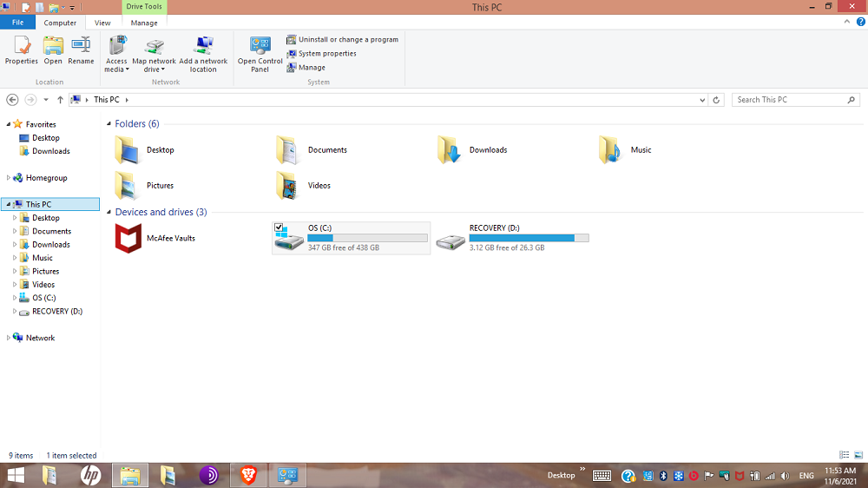Switch to Details view icon
868x488 pixels.
845,455
